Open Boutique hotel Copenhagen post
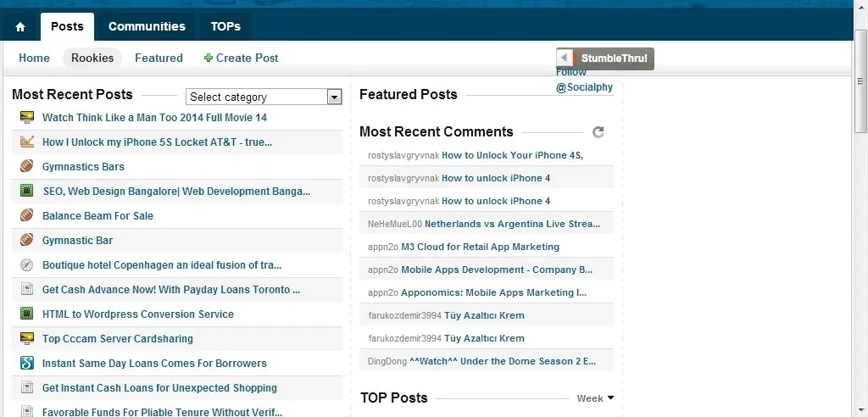Image resolution: width=868 pixels, height=417 pixels. coord(162,264)
